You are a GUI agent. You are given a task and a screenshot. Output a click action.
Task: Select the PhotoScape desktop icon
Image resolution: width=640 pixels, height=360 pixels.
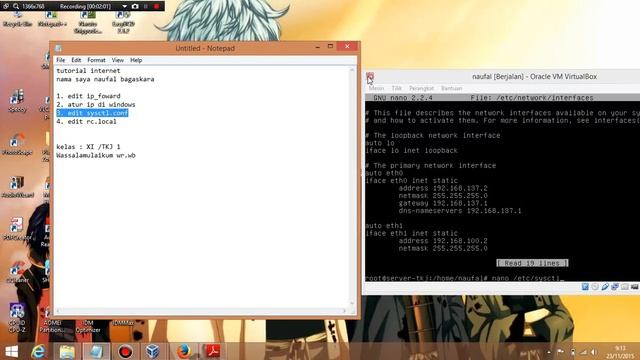tap(17, 144)
